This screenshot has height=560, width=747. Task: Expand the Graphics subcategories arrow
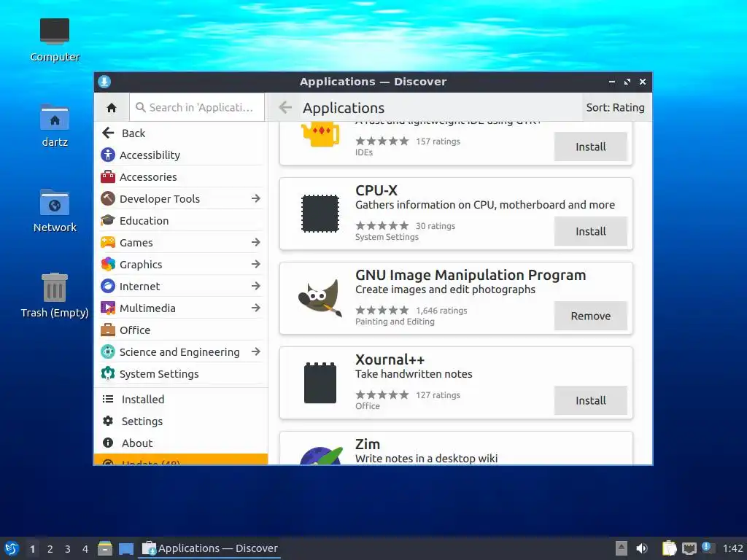[256, 264]
